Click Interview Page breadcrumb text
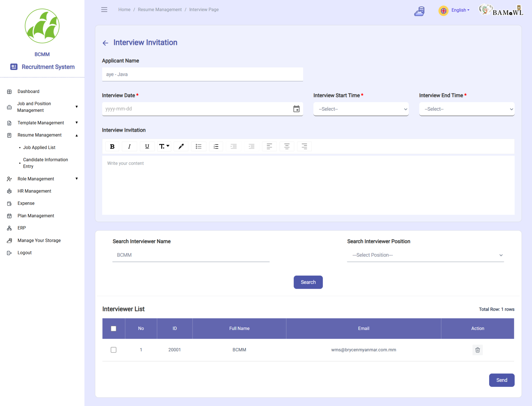The width and height of the screenshot is (532, 406). [204, 9]
